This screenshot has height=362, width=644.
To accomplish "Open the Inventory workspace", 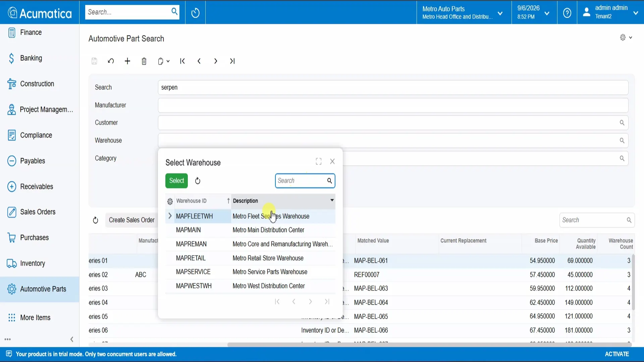I will pyautogui.click(x=40, y=263).
